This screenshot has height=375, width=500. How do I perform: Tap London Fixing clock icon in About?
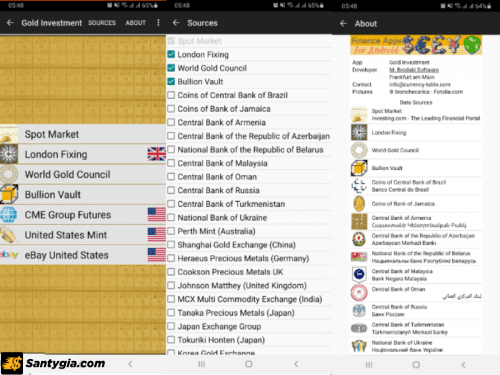click(359, 132)
